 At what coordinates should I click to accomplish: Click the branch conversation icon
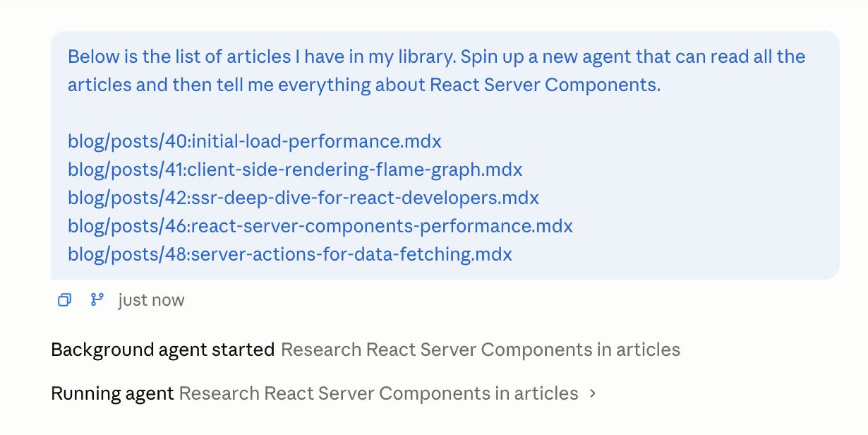click(x=97, y=300)
